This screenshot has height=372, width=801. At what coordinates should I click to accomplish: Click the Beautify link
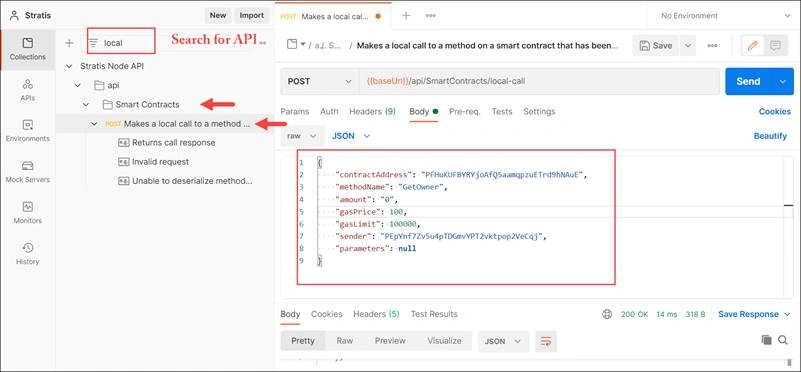click(770, 136)
